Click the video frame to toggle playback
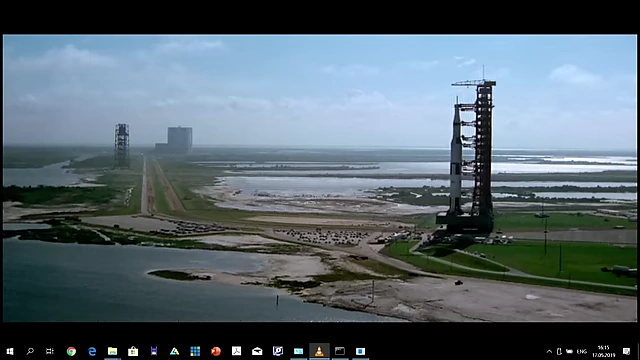640x360 pixels. tap(320, 178)
